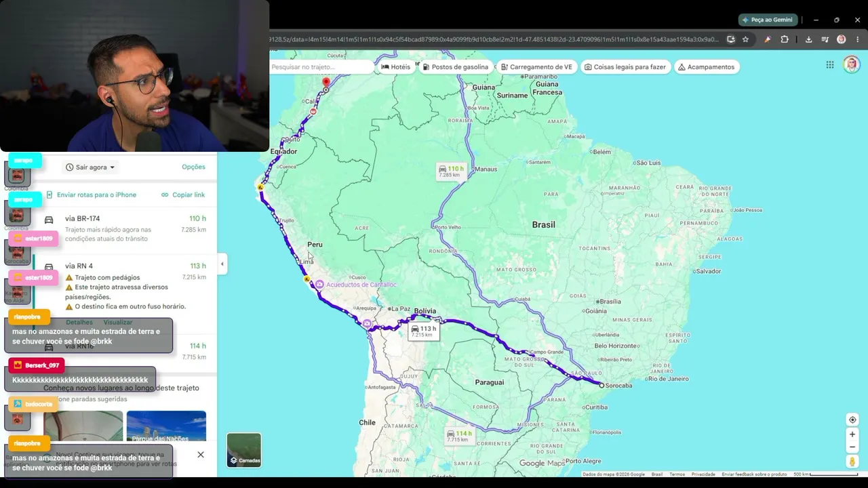Click the party popper extension icon
This screenshot has width=868, height=488.
[x=768, y=39]
